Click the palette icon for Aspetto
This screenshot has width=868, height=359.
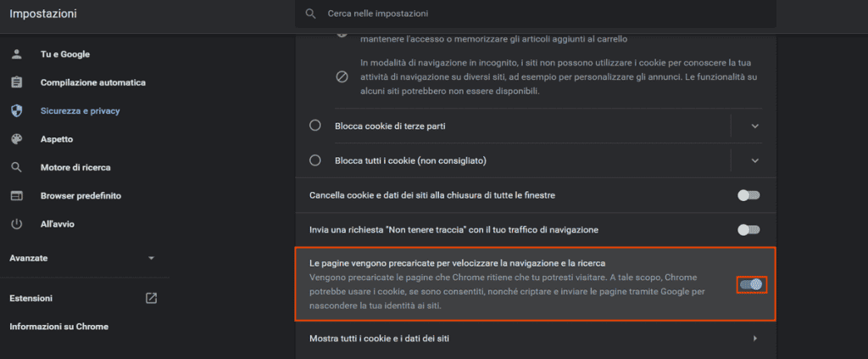pos(17,139)
